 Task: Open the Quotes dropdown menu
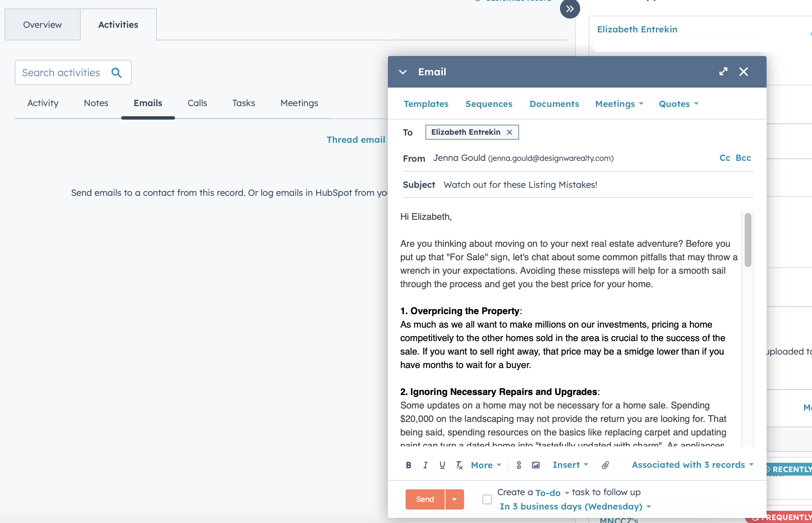click(678, 104)
